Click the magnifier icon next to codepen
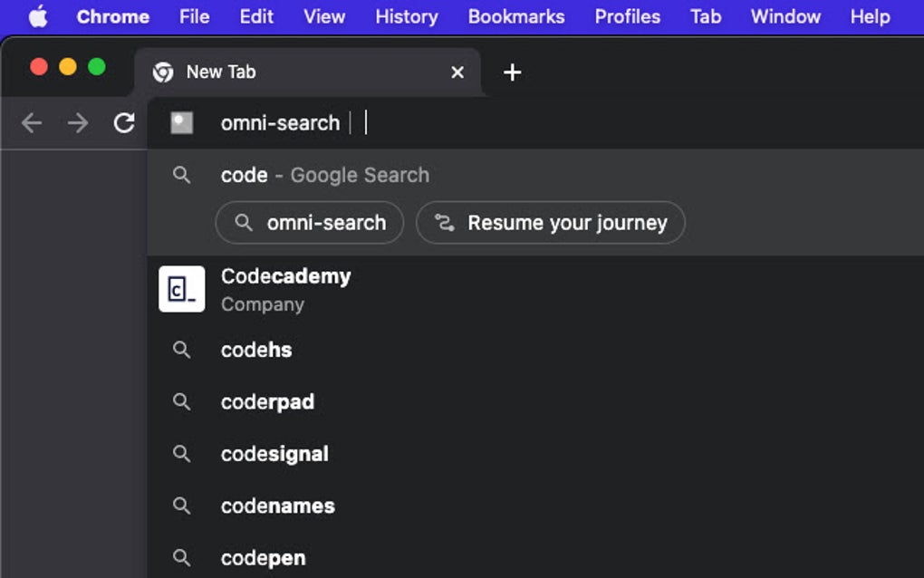924x578 pixels. (x=181, y=558)
